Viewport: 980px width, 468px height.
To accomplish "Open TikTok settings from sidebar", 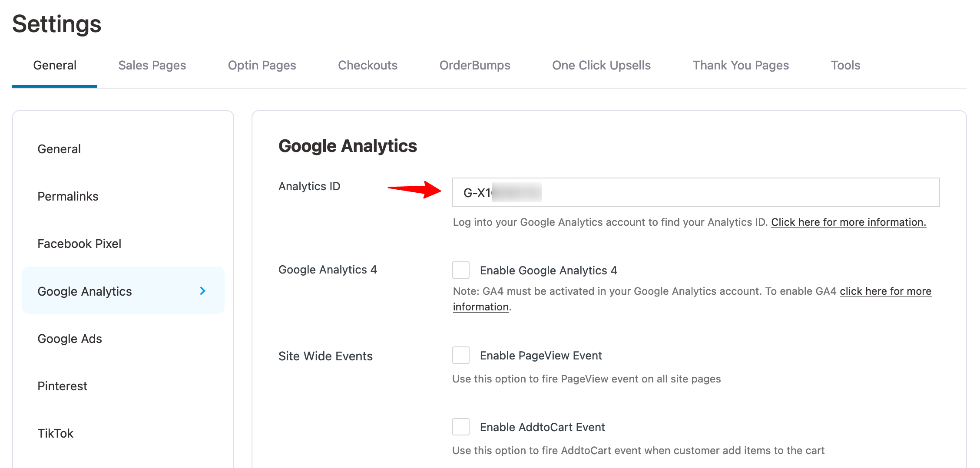I will 56,433.
